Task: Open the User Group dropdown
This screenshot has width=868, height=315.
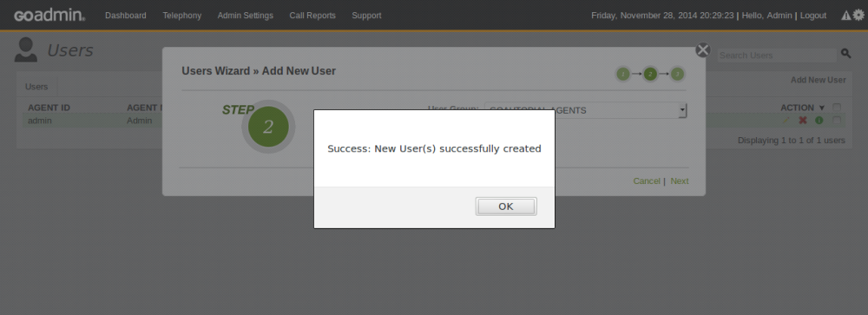Action: (586, 110)
